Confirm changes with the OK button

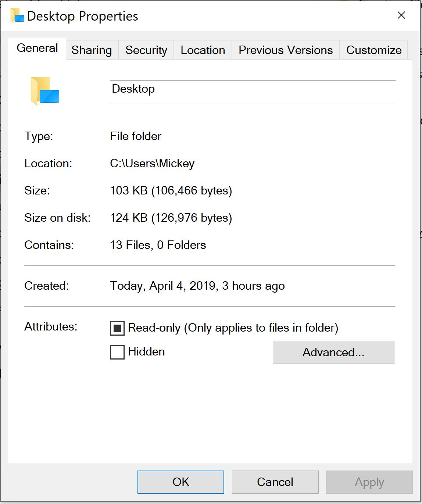click(x=180, y=482)
